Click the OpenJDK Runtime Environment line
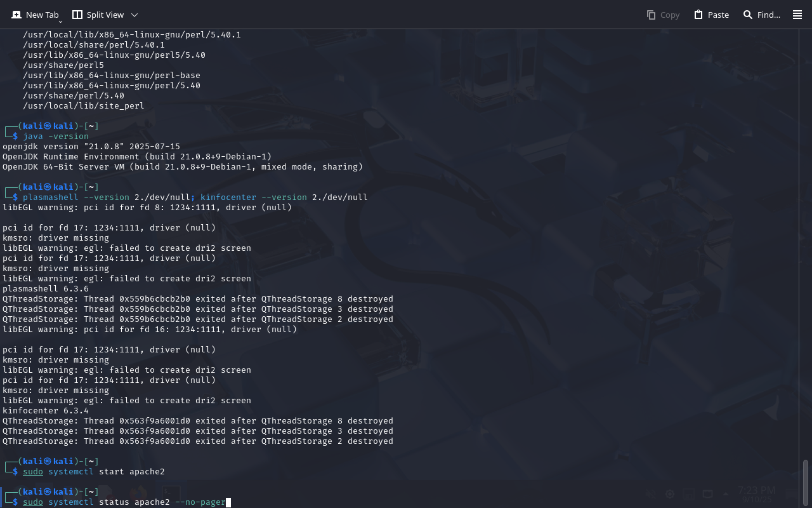Screen dimensions: 812x508 tap(137, 157)
